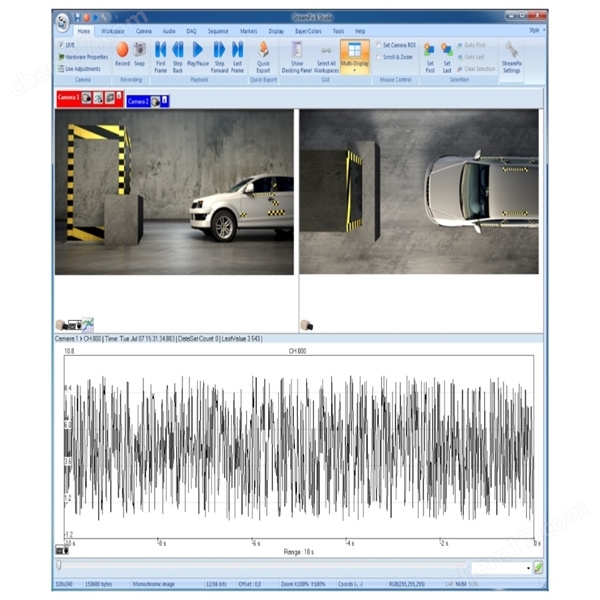Close the Camera 2 workspace tab

165,100
